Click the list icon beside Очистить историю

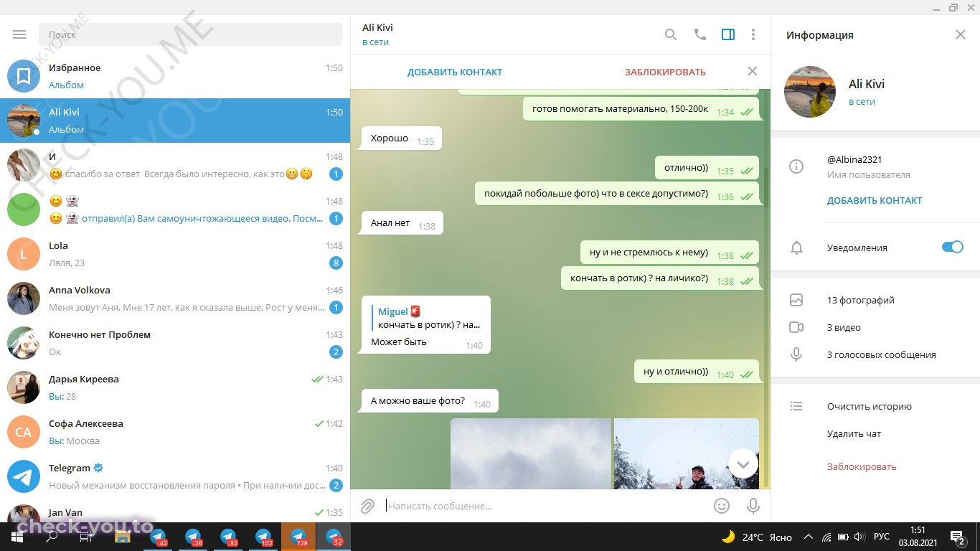coord(796,406)
